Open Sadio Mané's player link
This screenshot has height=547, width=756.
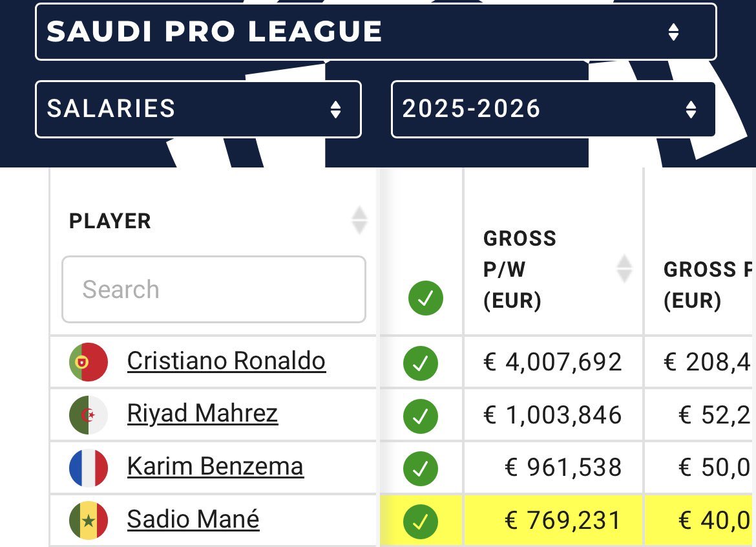click(193, 519)
